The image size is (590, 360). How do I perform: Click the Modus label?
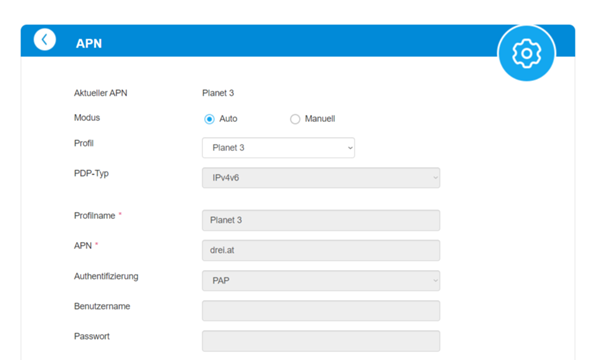pos(87,118)
